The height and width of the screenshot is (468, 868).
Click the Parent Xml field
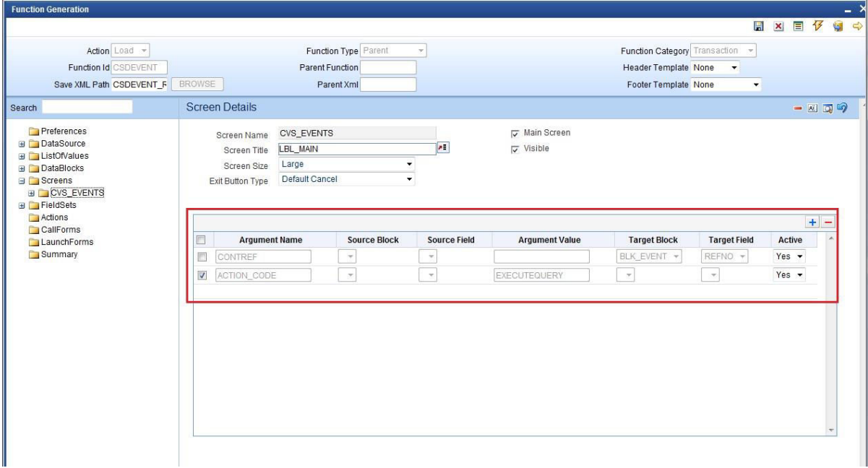tap(388, 84)
